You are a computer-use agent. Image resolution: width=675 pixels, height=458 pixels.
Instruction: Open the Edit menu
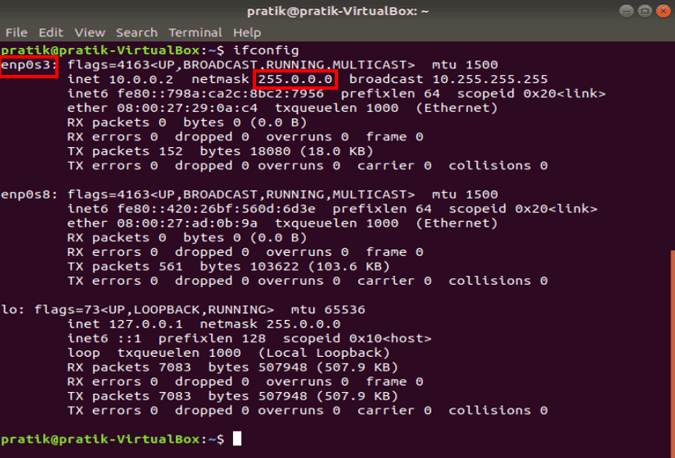[51, 33]
